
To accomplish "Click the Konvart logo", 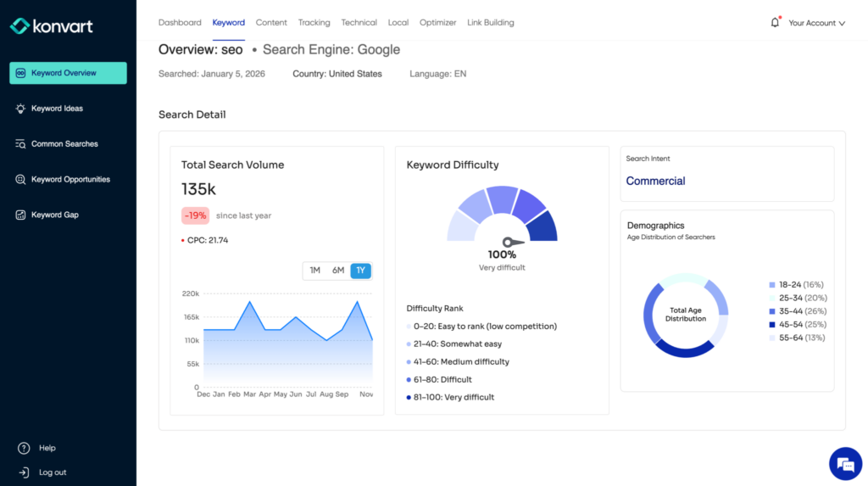I will [x=52, y=26].
